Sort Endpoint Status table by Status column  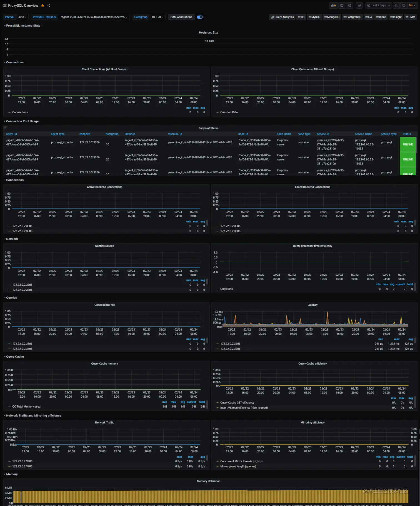click(407, 134)
